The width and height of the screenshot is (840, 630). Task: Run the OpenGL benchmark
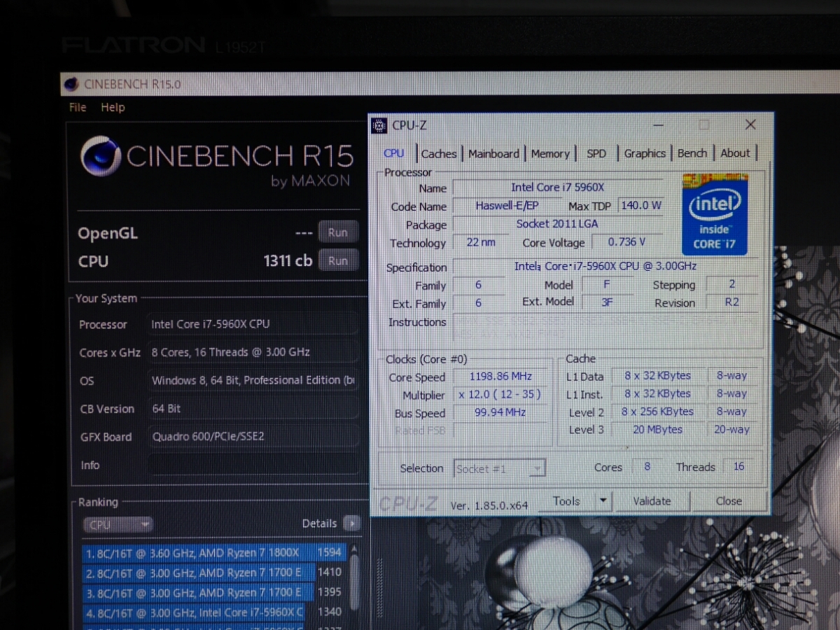pyautogui.click(x=338, y=232)
